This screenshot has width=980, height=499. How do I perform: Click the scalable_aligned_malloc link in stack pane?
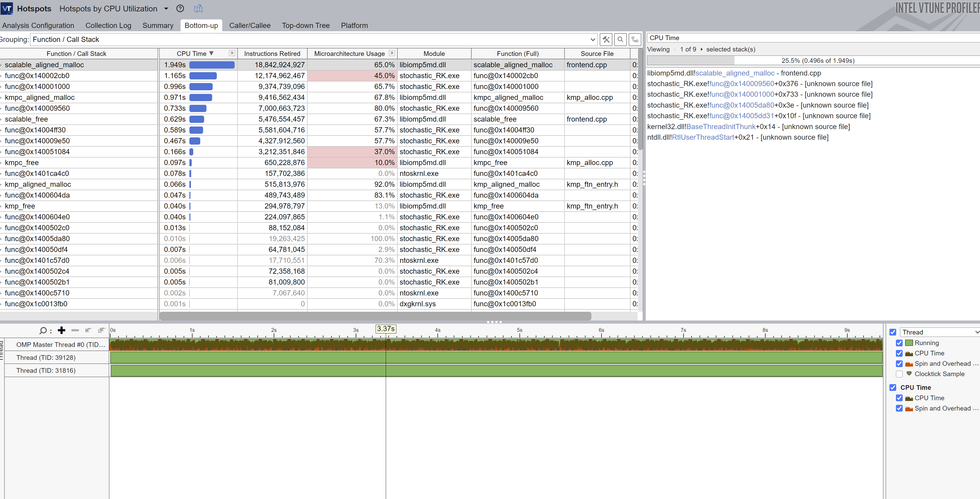[735, 73]
